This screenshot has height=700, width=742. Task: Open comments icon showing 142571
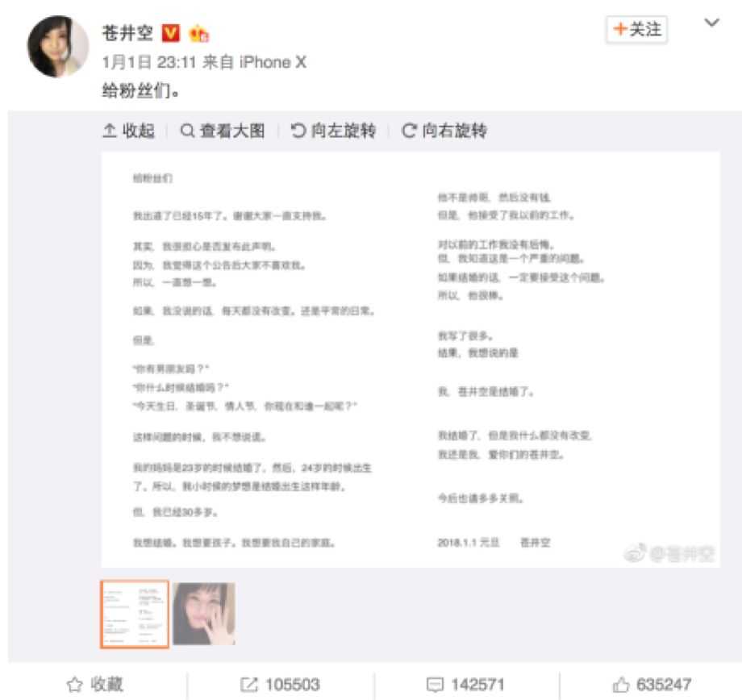pyautogui.click(x=435, y=685)
